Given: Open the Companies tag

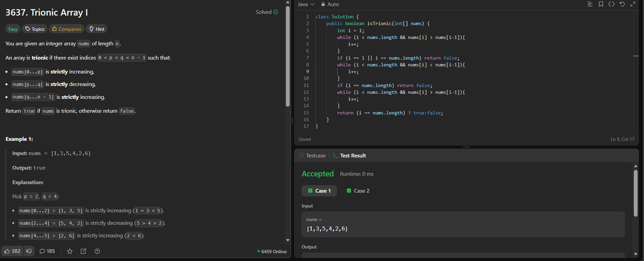Looking at the screenshot, I should click(x=67, y=29).
